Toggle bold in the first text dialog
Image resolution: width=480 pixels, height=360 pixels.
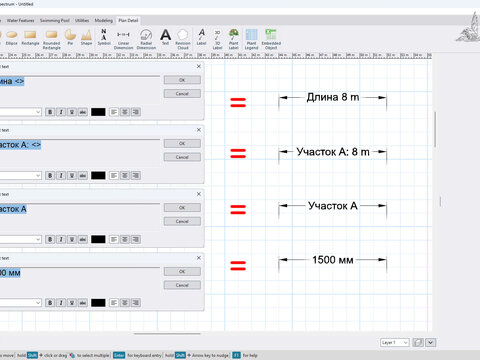[50, 112]
